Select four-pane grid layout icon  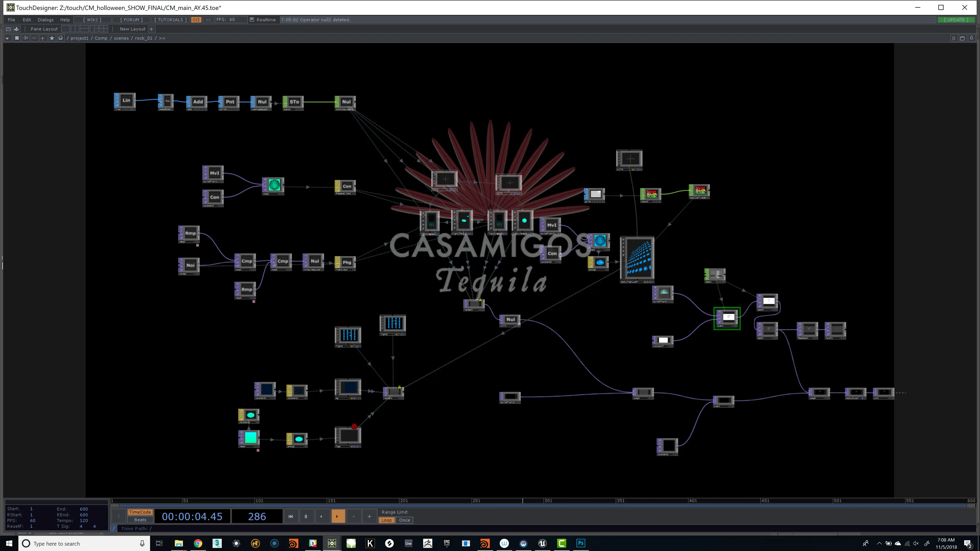click(104, 29)
